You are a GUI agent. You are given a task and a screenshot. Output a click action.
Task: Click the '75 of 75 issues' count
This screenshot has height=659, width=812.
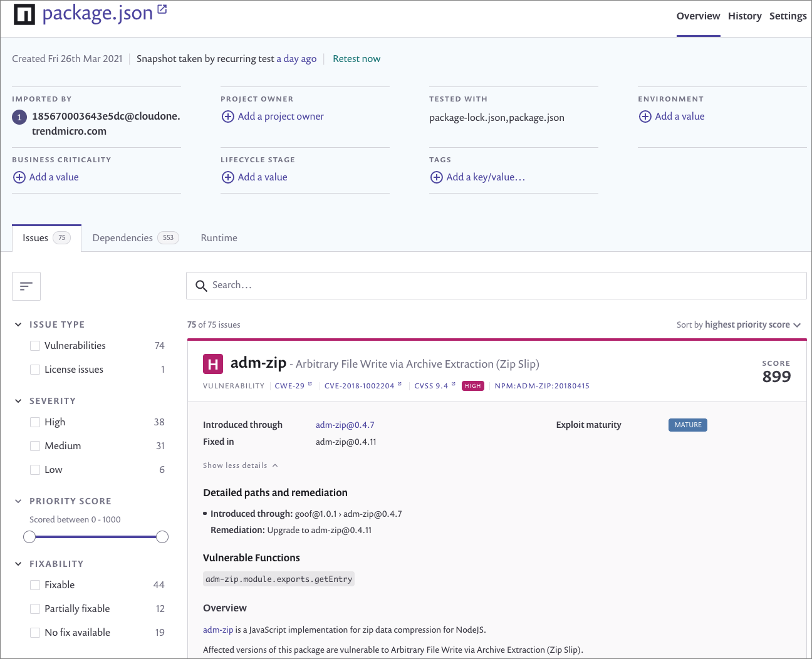[x=214, y=324]
